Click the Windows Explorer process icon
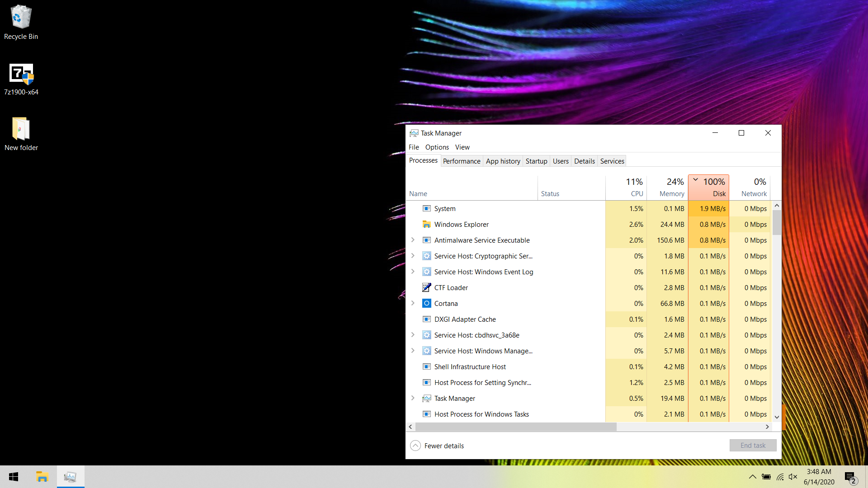868x488 pixels. point(426,225)
